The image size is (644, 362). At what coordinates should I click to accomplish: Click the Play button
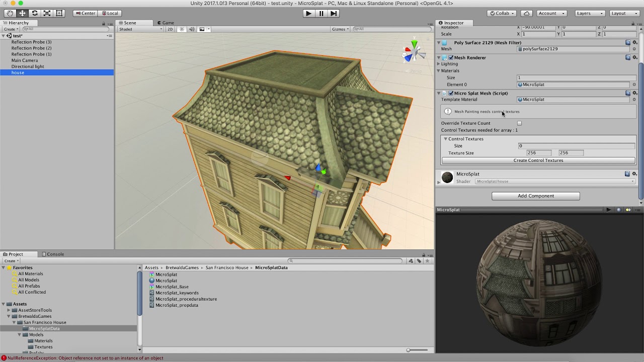click(x=309, y=14)
